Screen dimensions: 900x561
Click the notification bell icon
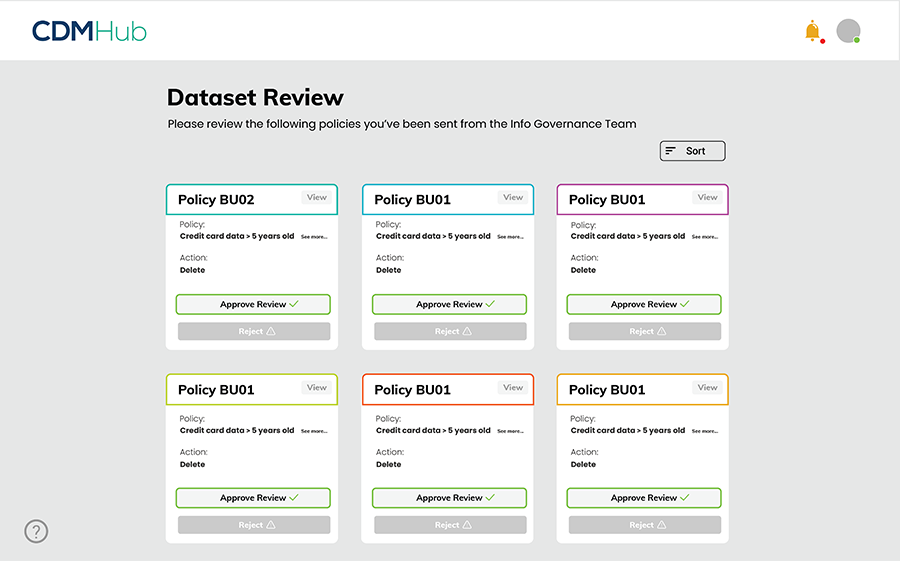[x=812, y=31]
